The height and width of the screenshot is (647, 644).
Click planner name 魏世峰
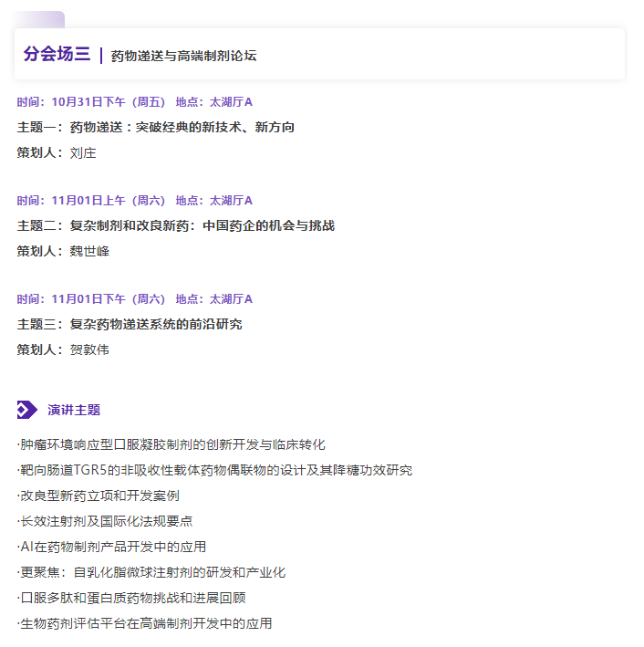(89, 251)
